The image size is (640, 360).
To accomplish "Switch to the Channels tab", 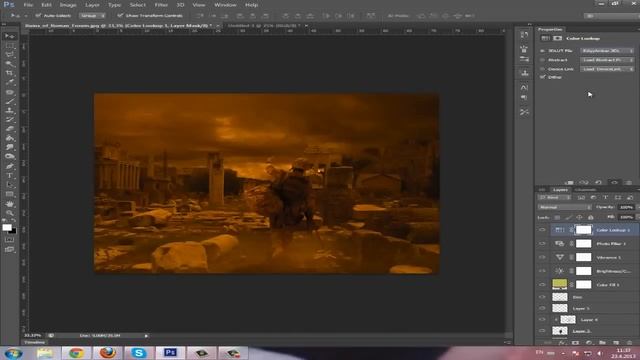I will (x=585, y=189).
